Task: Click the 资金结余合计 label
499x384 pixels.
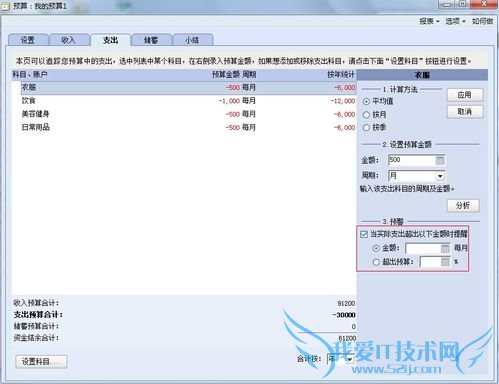Action: pyautogui.click(x=36, y=338)
